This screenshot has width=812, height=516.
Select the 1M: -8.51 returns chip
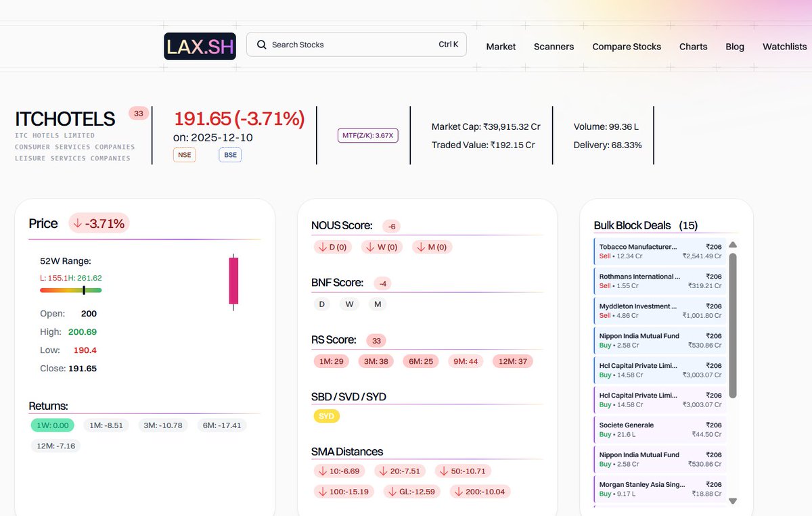tap(106, 425)
